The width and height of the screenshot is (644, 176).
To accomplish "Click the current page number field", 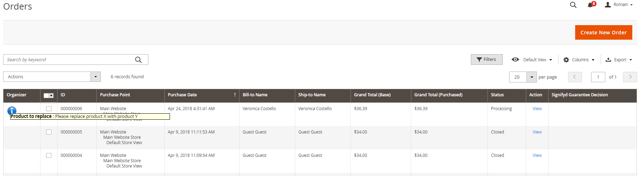I will [598, 77].
